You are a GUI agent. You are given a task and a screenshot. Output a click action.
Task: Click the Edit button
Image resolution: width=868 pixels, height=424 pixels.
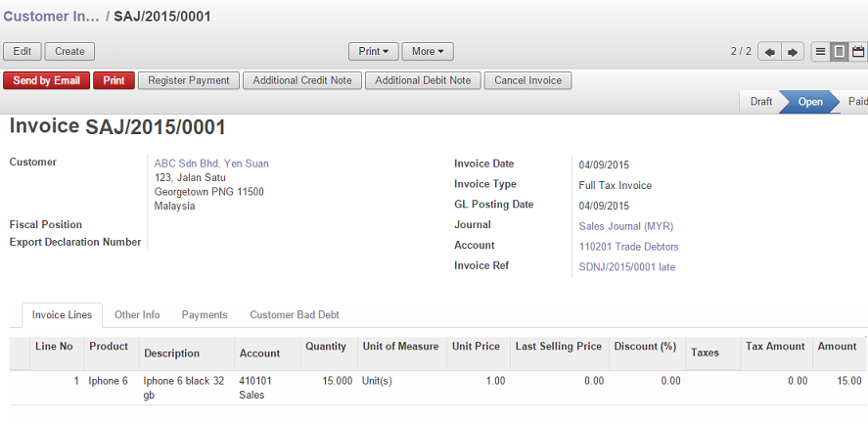pyautogui.click(x=23, y=52)
